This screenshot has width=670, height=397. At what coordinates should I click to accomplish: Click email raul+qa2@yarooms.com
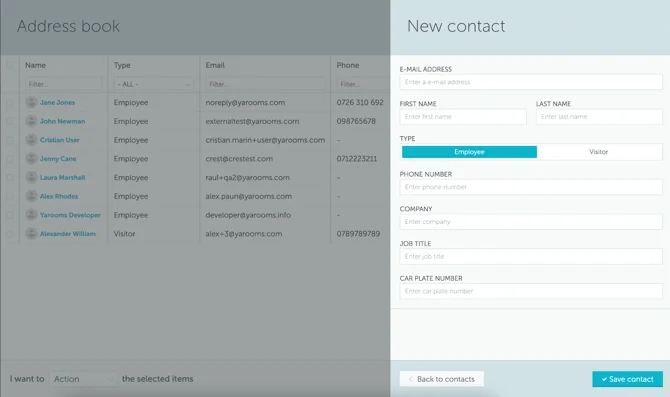click(x=247, y=178)
